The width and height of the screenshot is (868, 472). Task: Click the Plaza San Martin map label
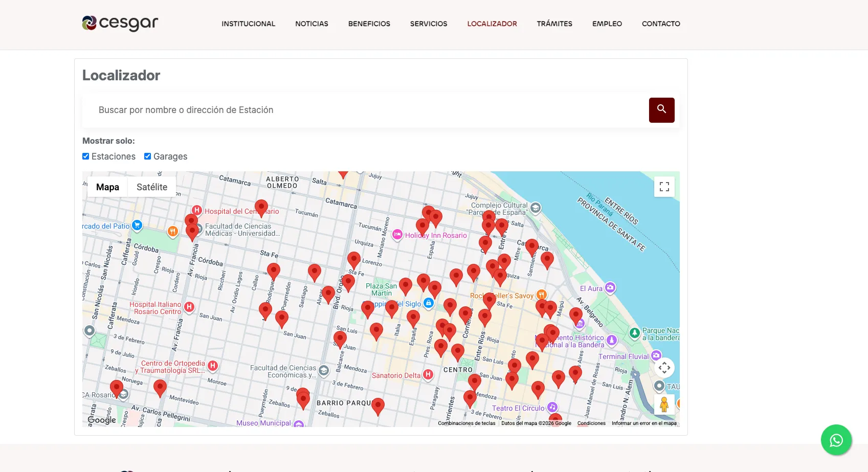381,289
